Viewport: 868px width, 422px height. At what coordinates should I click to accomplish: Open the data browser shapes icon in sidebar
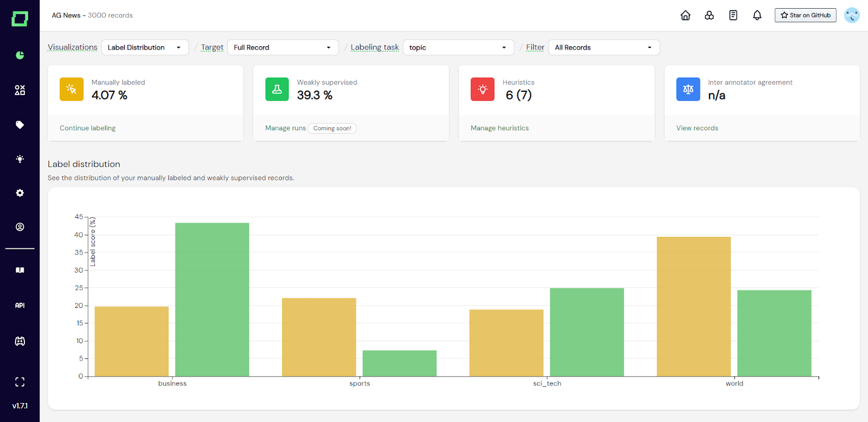20,90
